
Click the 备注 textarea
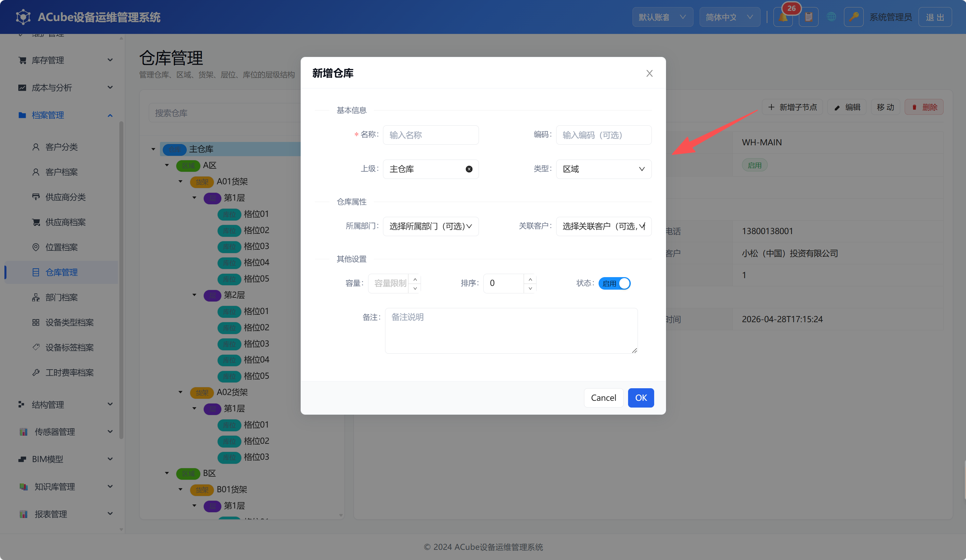click(x=511, y=331)
